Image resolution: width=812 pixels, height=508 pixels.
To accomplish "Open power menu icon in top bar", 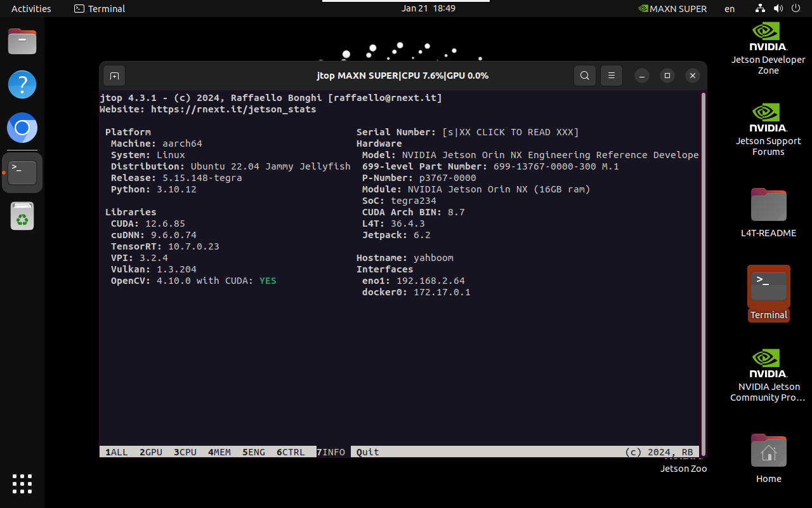I will pyautogui.click(x=796, y=8).
